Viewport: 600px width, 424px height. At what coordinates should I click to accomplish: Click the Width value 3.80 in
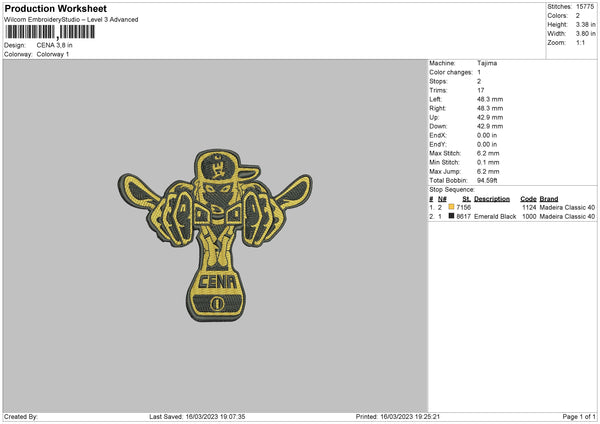(x=585, y=34)
